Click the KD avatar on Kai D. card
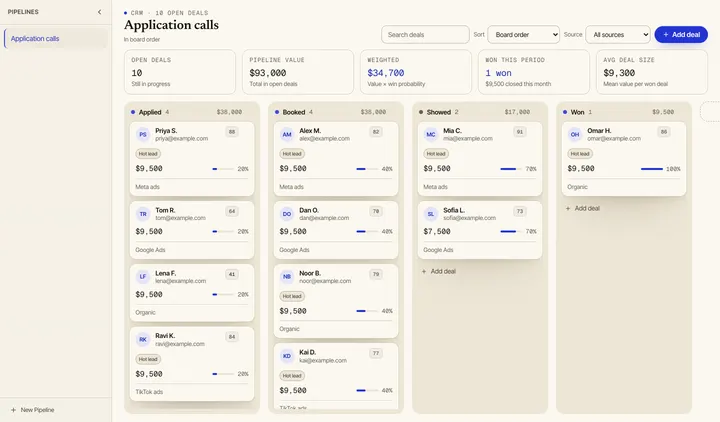The width and height of the screenshot is (720, 422). coord(287,356)
